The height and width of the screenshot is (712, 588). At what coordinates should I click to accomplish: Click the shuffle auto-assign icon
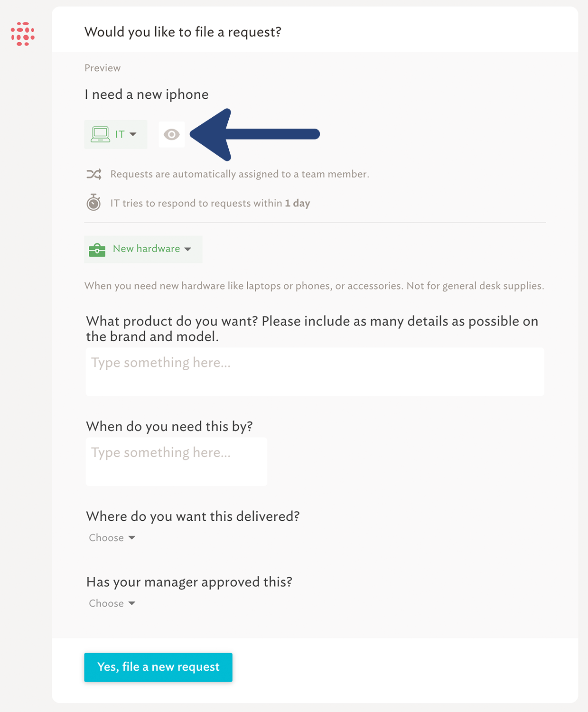click(94, 174)
